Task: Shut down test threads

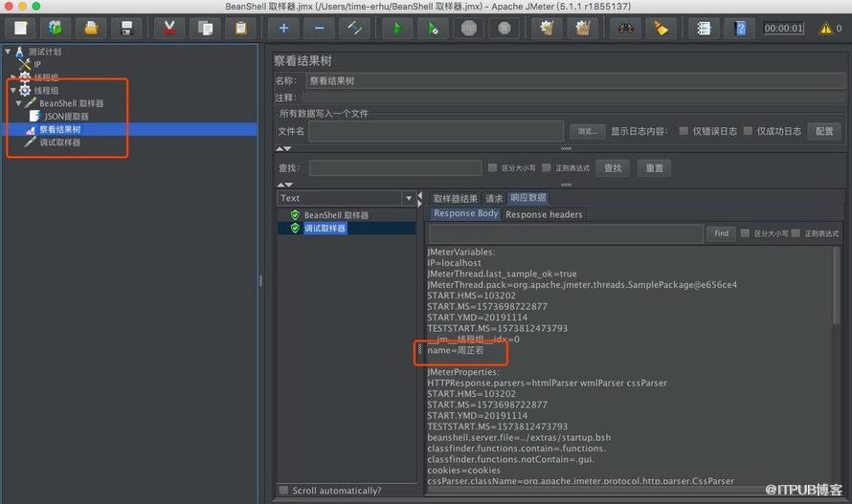Action: click(x=504, y=29)
